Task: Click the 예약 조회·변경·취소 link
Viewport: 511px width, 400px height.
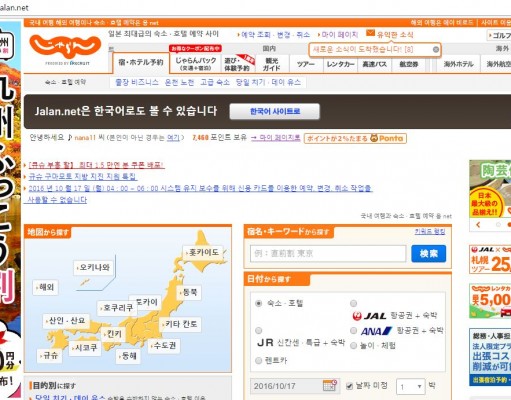Action: [275, 35]
